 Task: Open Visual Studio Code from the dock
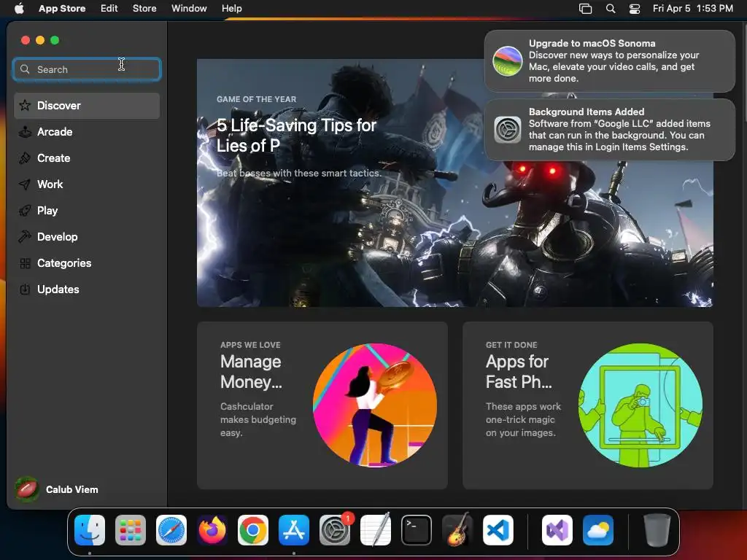498,530
